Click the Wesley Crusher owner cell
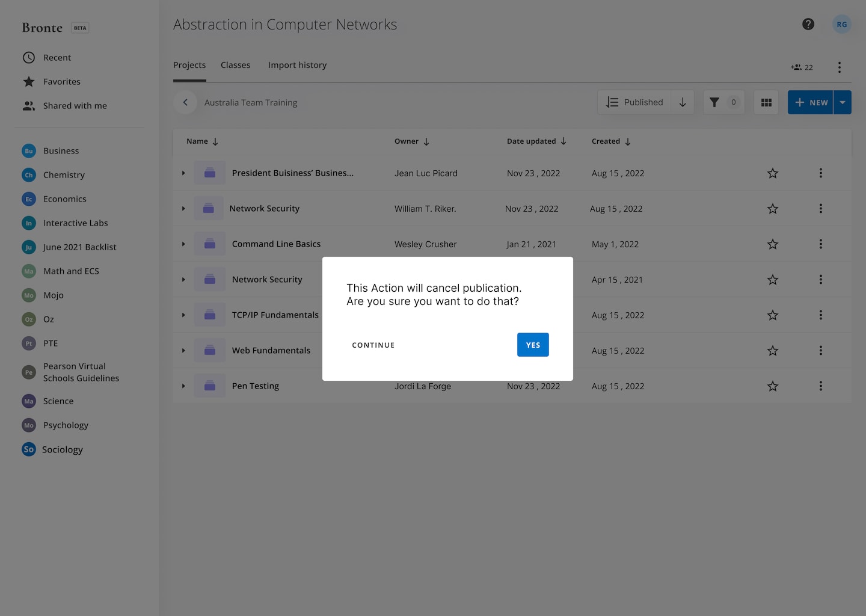 [x=425, y=244]
